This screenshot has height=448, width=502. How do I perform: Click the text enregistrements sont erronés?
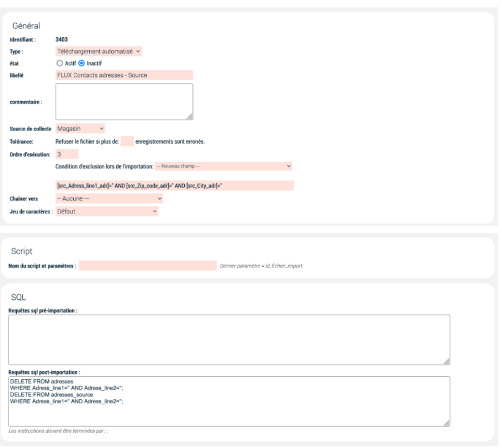coord(170,142)
